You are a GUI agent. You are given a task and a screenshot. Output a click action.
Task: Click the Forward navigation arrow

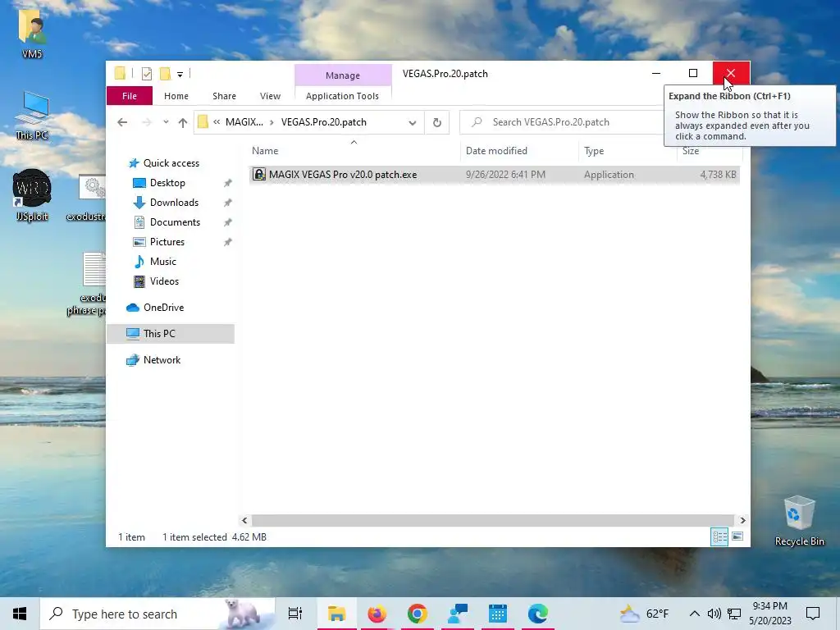tap(146, 122)
